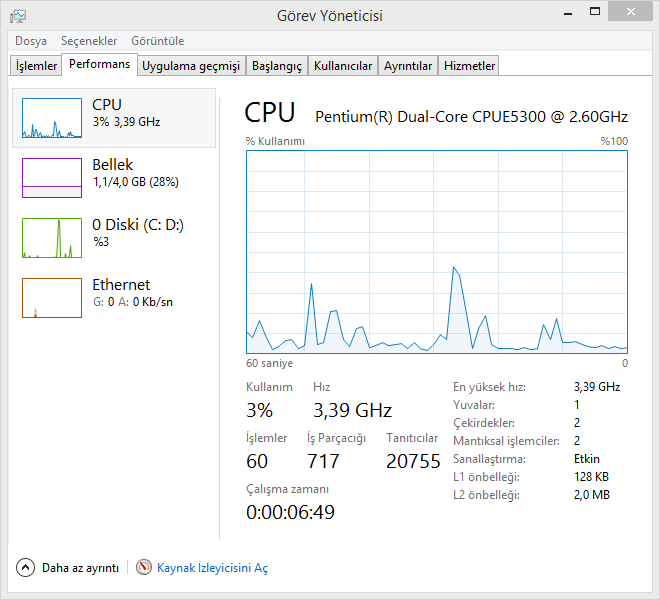Switch to the Ayrıntılar tab
660x600 pixels.
(408, 66)
